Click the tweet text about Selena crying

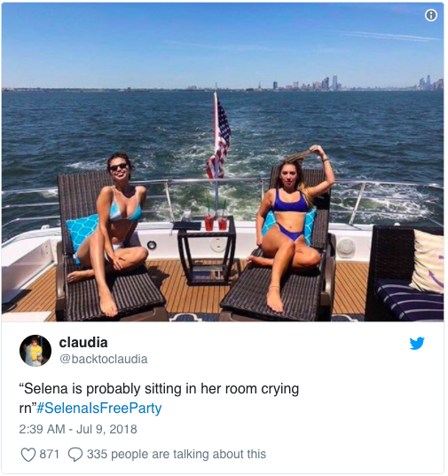point(159,398)
